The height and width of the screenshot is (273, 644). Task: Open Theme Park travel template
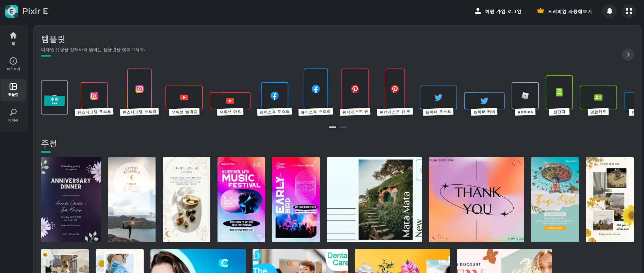click(555, 200)
